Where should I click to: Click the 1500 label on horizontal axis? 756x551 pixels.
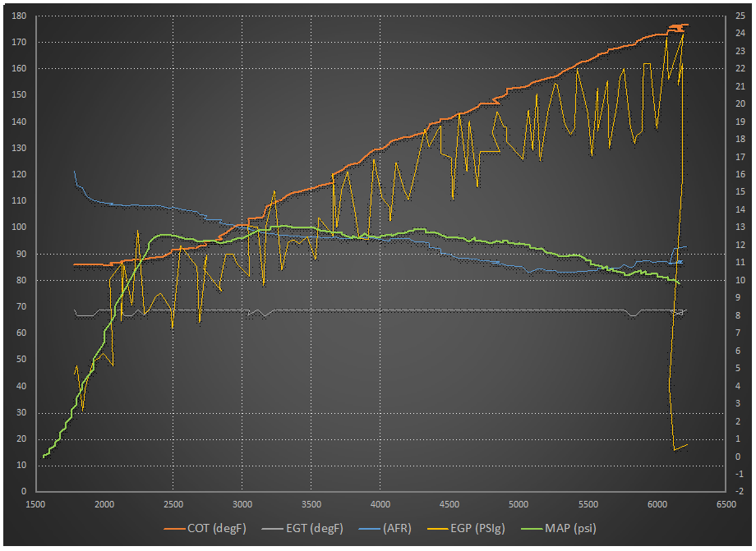coord(35,504)
